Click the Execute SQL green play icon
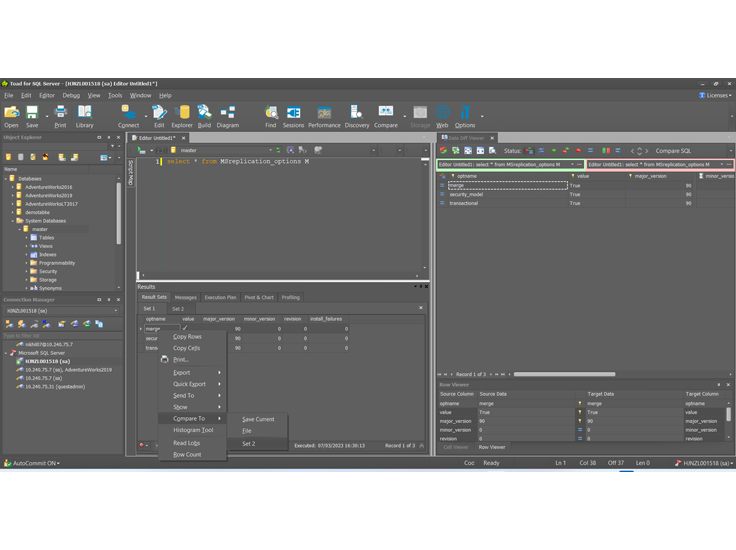The height and width of the screenshot is (550, 736). click(x=141, y=150)
